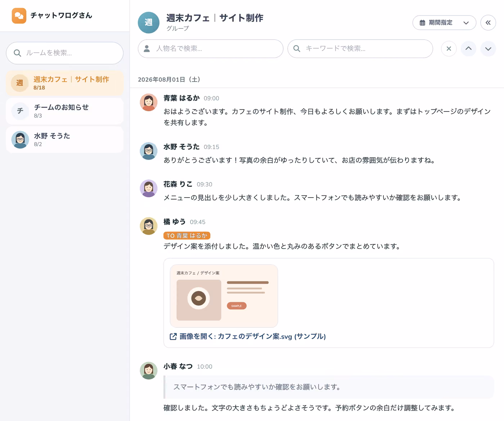Viewport: 504px width, 421px height.
Task: Click the 人物名で検索 input field
Action: click(x=211, y=49)
